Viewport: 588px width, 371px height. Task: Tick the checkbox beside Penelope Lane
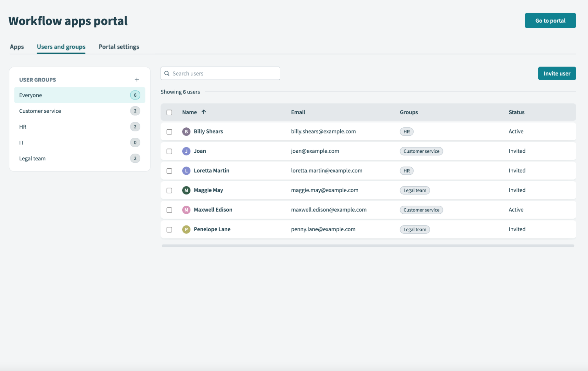(x=169, y=229)
